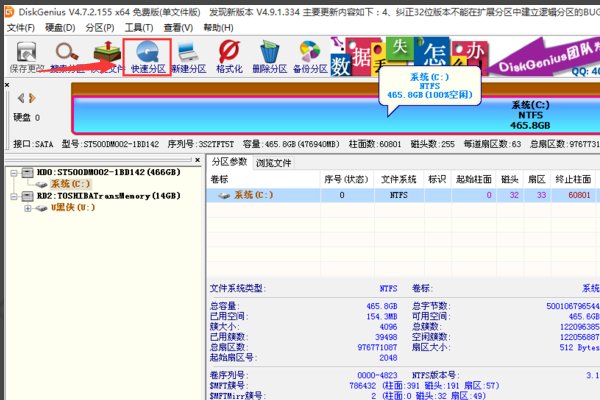Click Delete Partition (删除分区) trash icon
The image size is (600, 400).
click(x=270, y=57)
